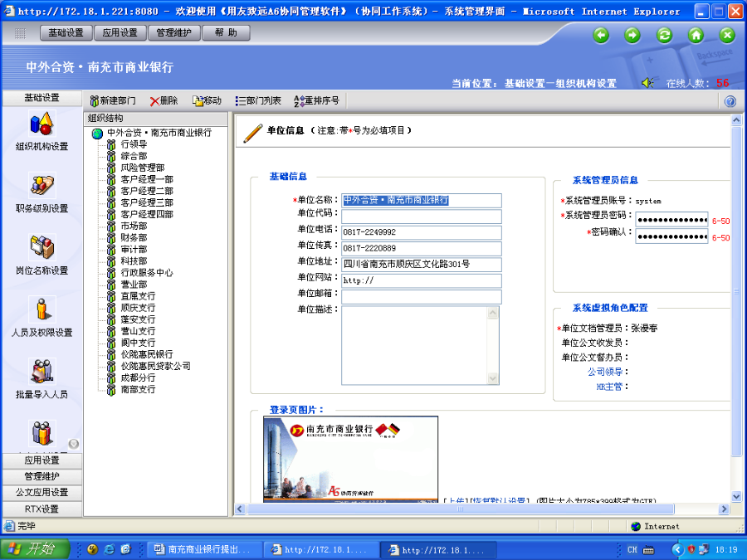Click the 系统管理员密码 field
747x560 pixels.
671,220
